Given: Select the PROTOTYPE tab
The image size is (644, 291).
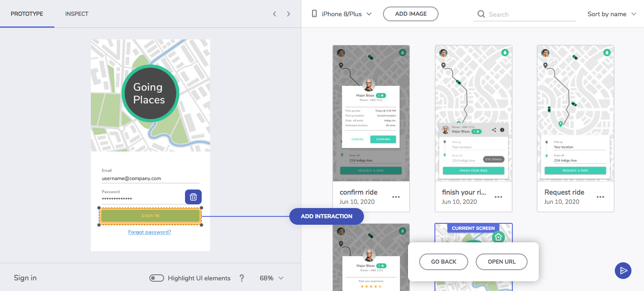Looking at the screenshot, I should 27,14.
